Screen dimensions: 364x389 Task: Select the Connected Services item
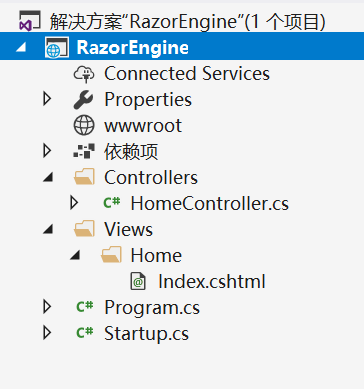[x=187, y=73]
